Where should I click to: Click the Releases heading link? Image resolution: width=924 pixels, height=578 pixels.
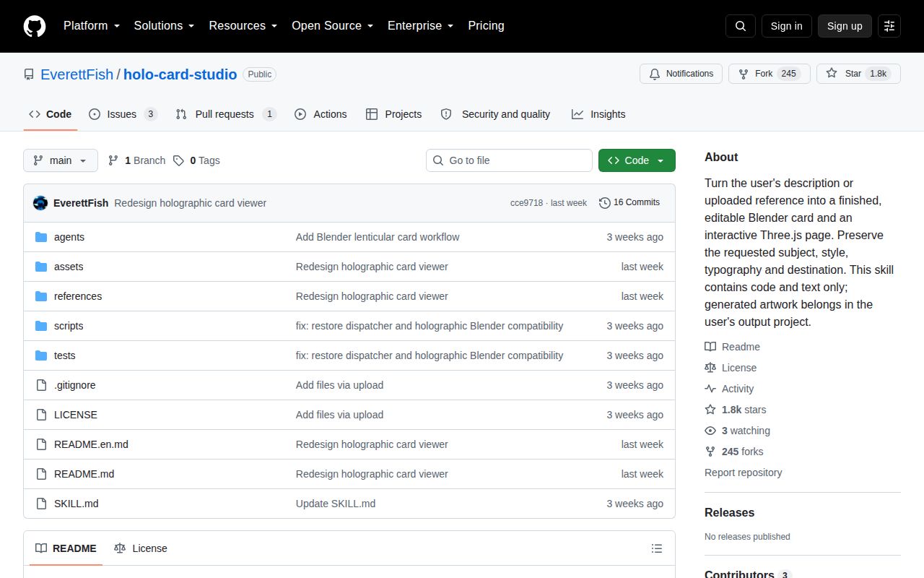pyautogui.click(x=729, y=512)
